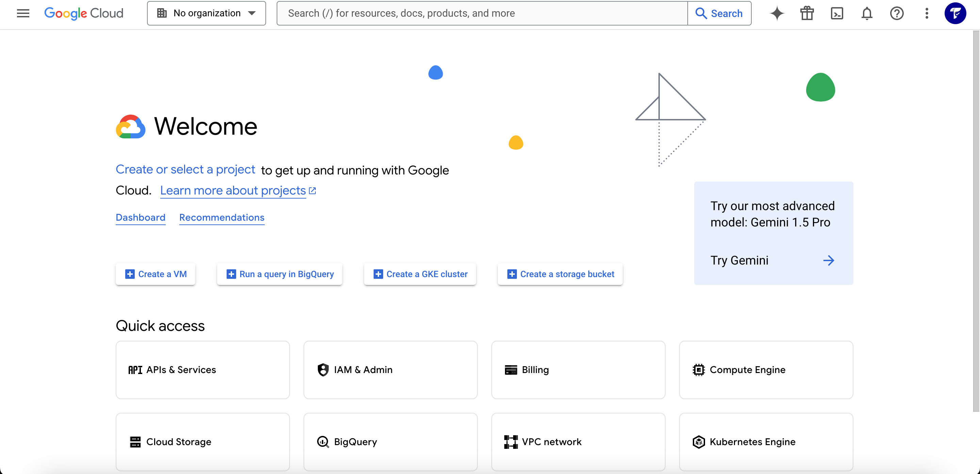Viewport: 980px width, 474px height.
Task: Open the Gemini AI sparkle icon
Action: 777,13
